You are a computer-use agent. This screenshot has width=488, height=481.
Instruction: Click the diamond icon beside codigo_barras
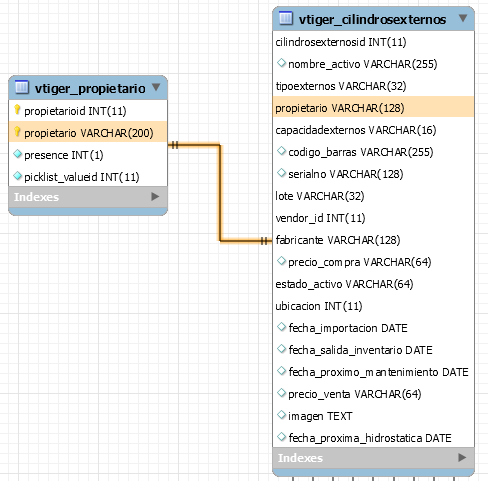point(281,151)
